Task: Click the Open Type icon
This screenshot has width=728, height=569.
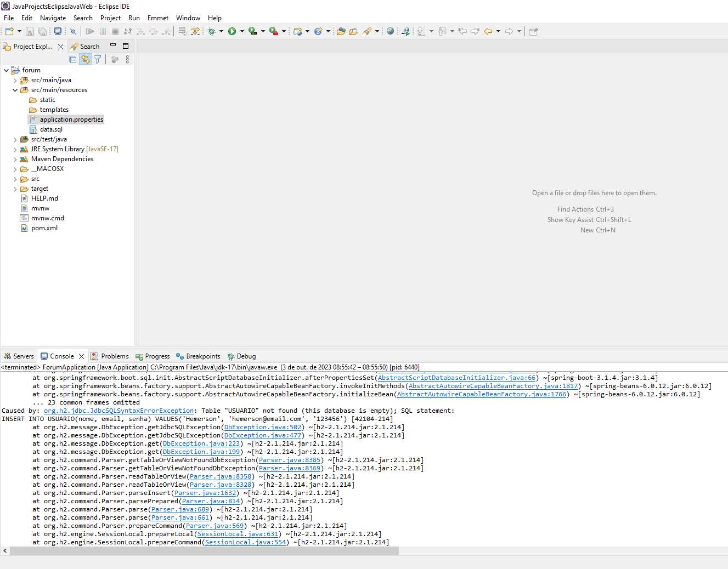Action: 341,31
